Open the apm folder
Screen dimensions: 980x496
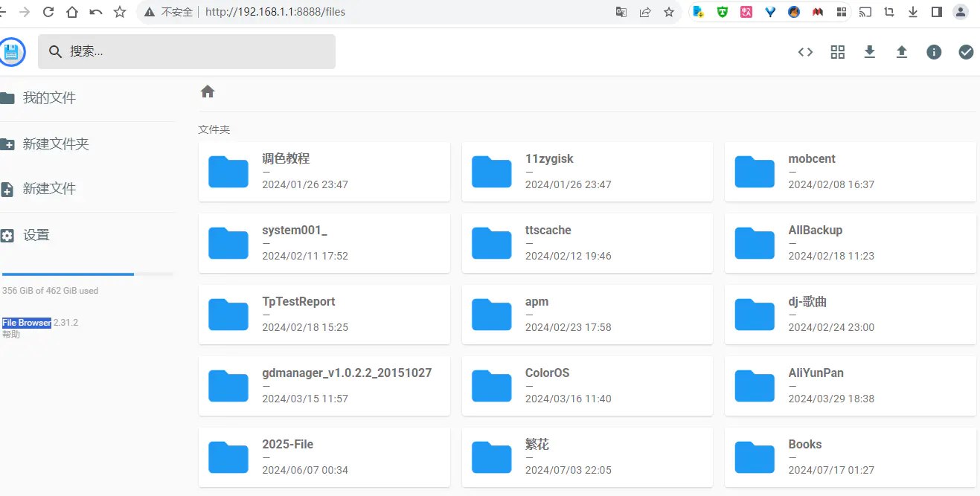(587, 315)
